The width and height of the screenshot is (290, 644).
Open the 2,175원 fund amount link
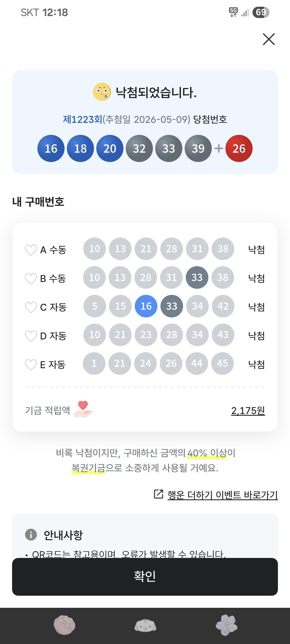248,411
